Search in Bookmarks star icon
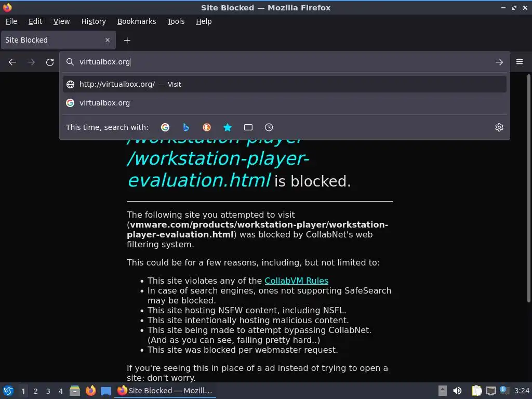Image resolution: width=532 pixels, height=399 pixels. tap(228, 127)
